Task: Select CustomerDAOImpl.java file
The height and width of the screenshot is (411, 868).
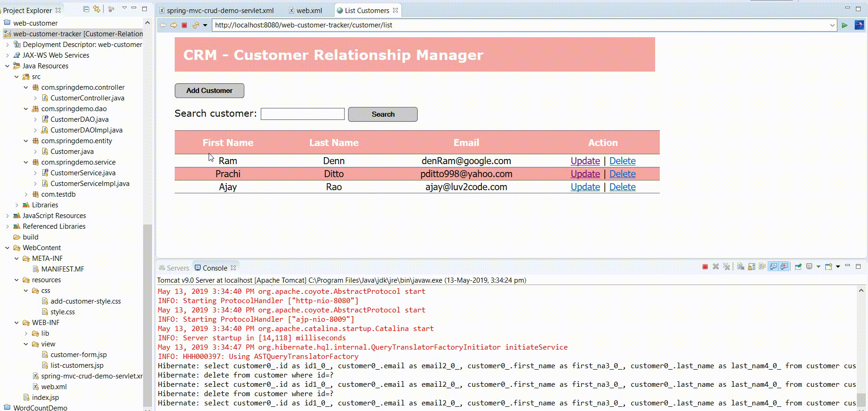Action: pos(86,130)
